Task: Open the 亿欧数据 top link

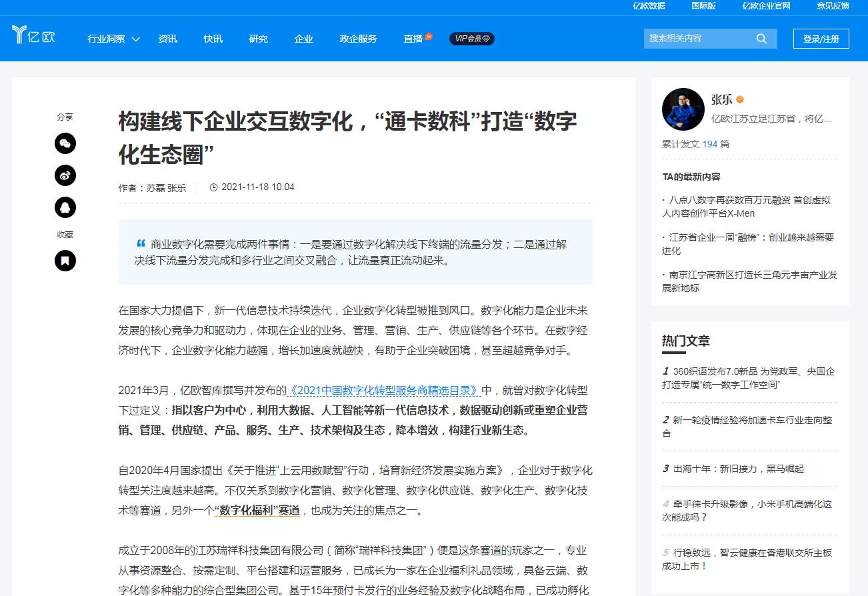Action: click(x=649, y=6)
